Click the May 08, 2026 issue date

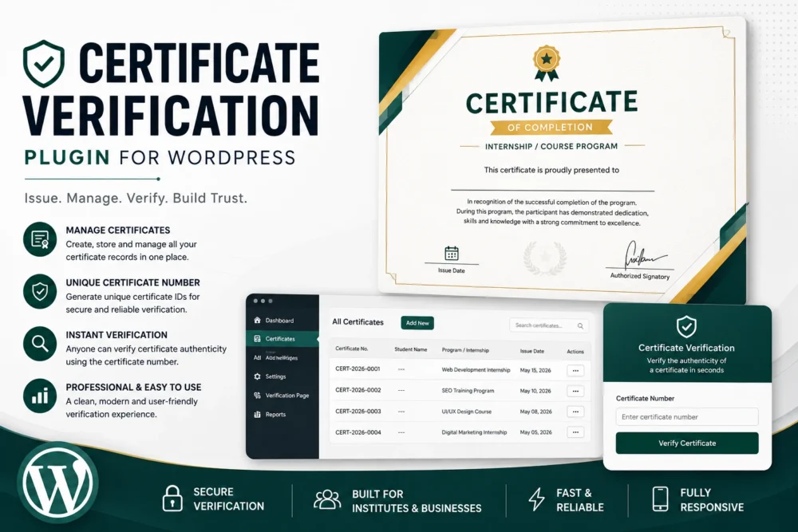(x=536, y=412)
